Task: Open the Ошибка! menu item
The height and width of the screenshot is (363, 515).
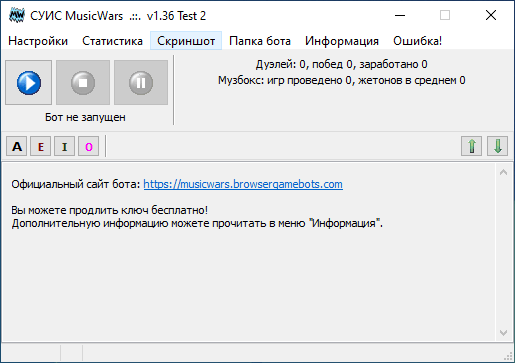Action: (417, 41)
